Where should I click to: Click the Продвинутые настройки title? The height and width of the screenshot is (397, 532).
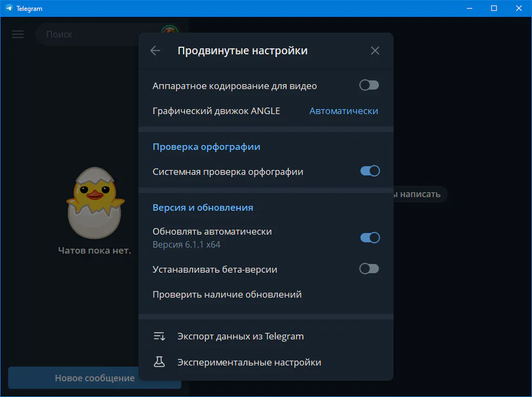tap(243, 51)
